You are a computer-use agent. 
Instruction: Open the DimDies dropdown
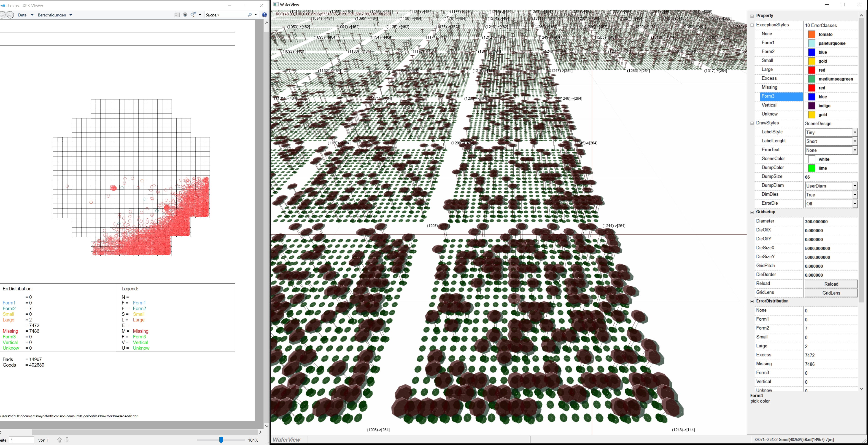click(855, 195)
